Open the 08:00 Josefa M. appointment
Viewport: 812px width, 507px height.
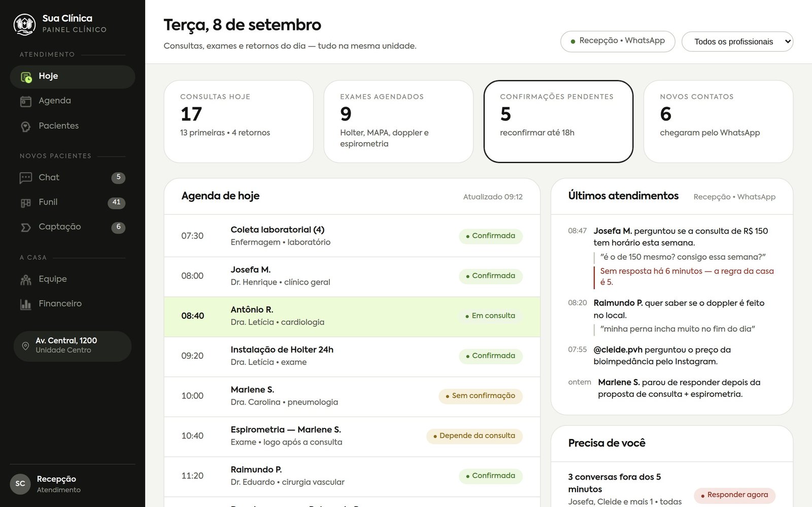[352, 277]
